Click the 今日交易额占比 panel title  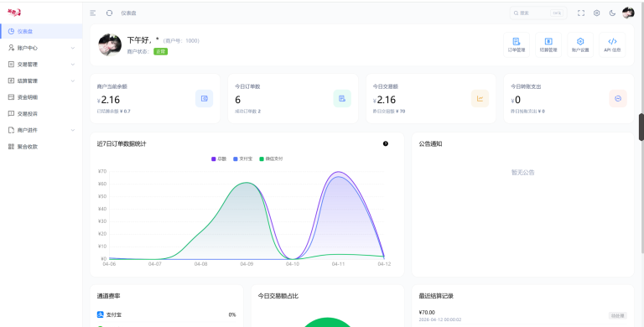point(278,296)
